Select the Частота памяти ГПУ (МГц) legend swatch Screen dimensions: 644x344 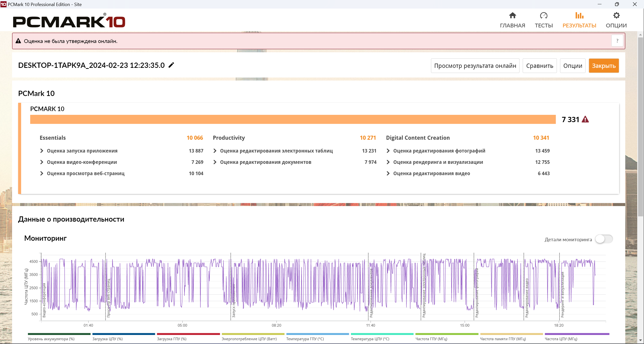pyautogui.click(x=512, y=334)
